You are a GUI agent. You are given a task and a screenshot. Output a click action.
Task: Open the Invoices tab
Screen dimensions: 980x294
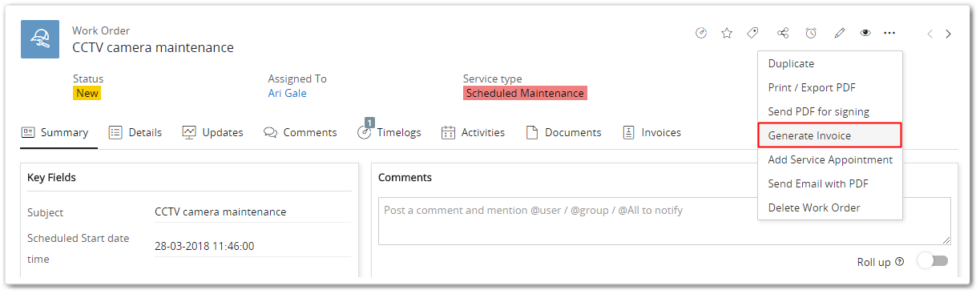(x=651, y=132)
